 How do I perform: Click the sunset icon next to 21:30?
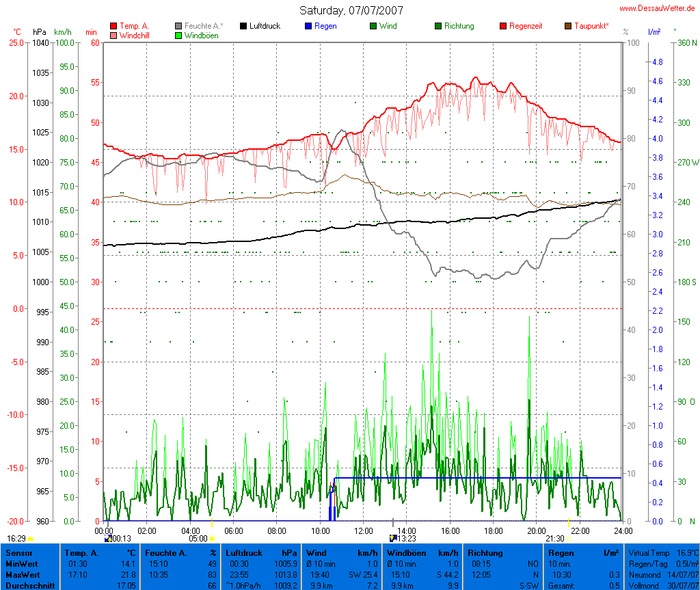click(569, 539)
